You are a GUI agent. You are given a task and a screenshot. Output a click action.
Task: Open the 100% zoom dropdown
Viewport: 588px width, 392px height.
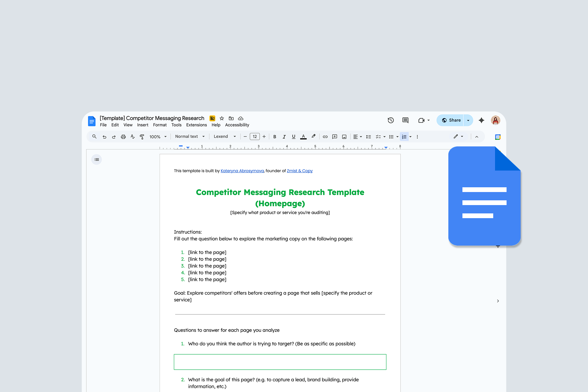(158, 137)
